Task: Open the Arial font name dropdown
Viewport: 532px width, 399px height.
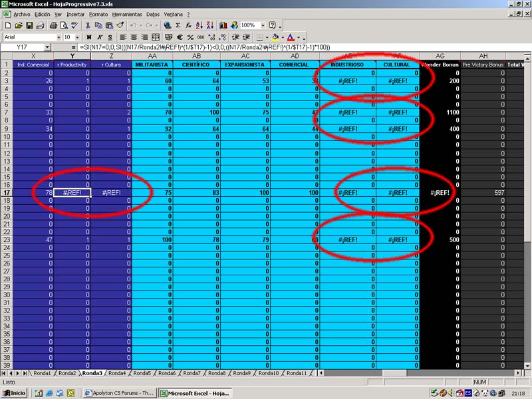Action: tap(58, 37)
